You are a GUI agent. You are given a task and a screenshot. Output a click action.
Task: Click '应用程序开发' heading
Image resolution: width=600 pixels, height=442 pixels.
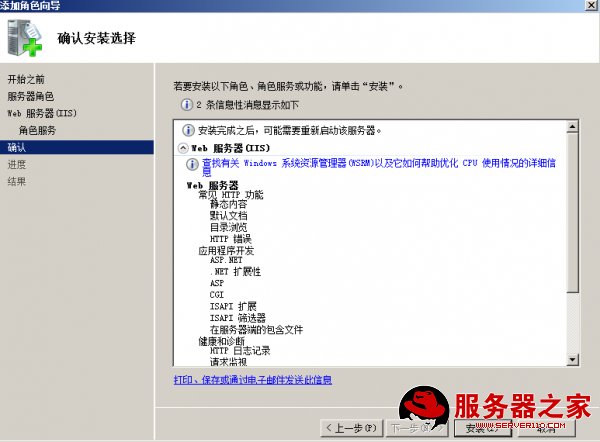click(x=226, y=251)
